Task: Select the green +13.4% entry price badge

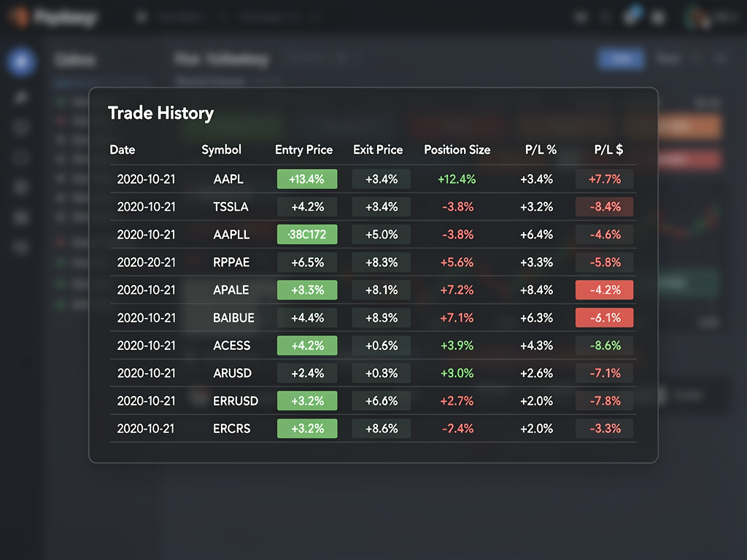Action: [x=307, y=179]
